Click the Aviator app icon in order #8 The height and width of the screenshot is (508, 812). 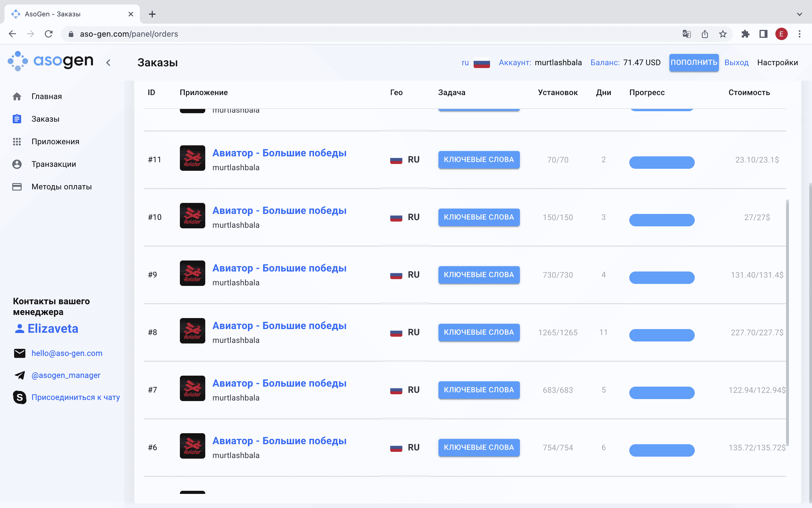coord(192,330)
